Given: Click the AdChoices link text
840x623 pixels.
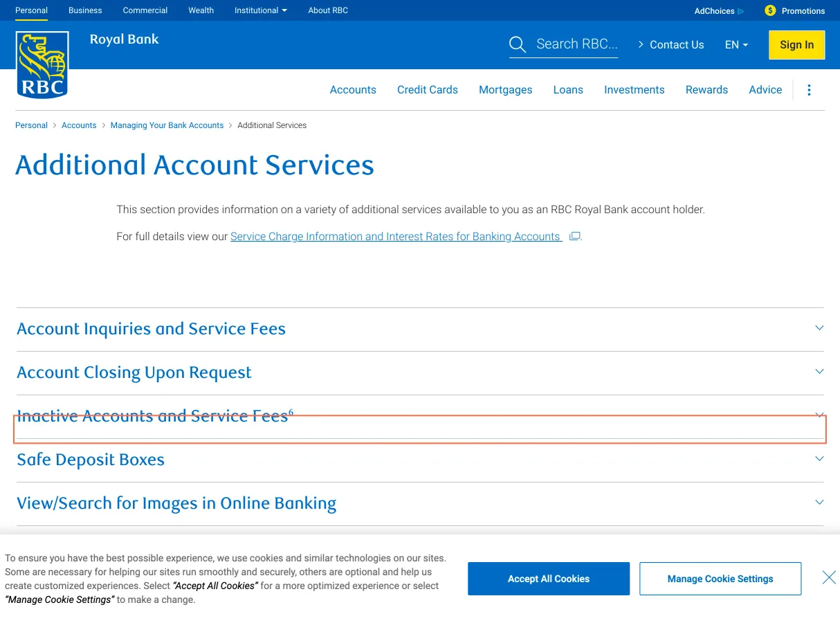Looking at the screenshot, I should 714,11.
